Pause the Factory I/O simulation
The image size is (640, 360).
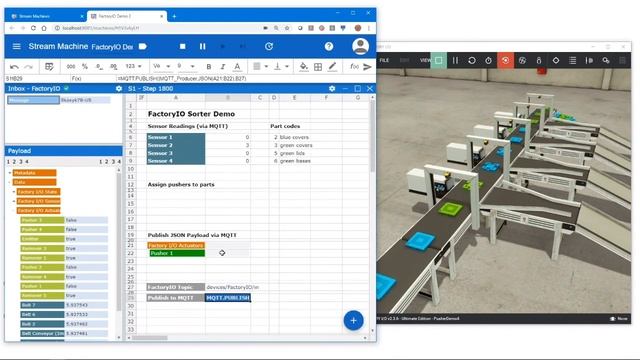click(x=455, y=60)
